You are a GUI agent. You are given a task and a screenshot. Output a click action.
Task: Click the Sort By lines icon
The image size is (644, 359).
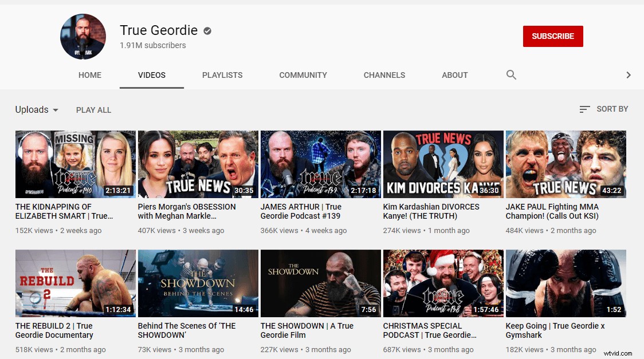[x=584, y=109]
